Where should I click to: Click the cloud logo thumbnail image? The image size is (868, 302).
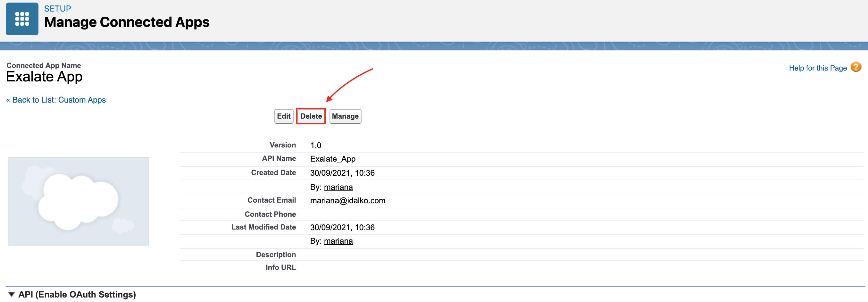coord(78,201)
